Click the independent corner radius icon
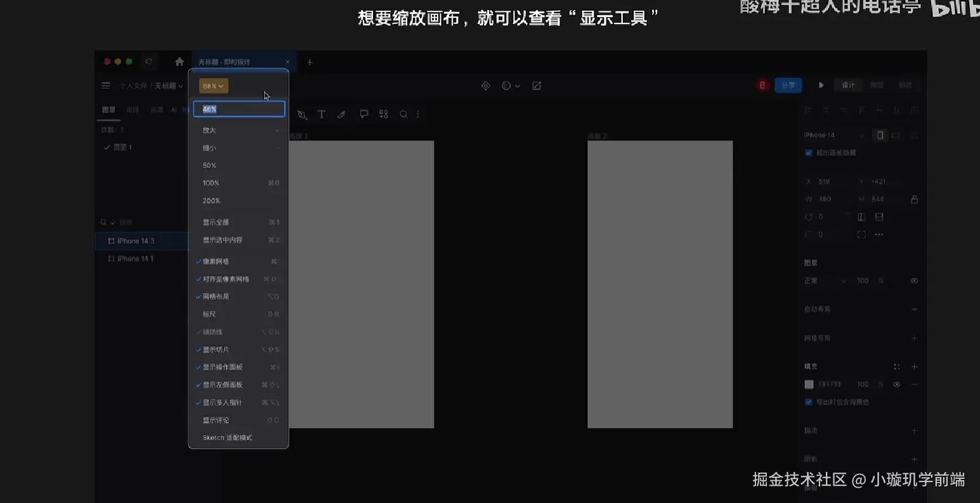 point(861,235)
